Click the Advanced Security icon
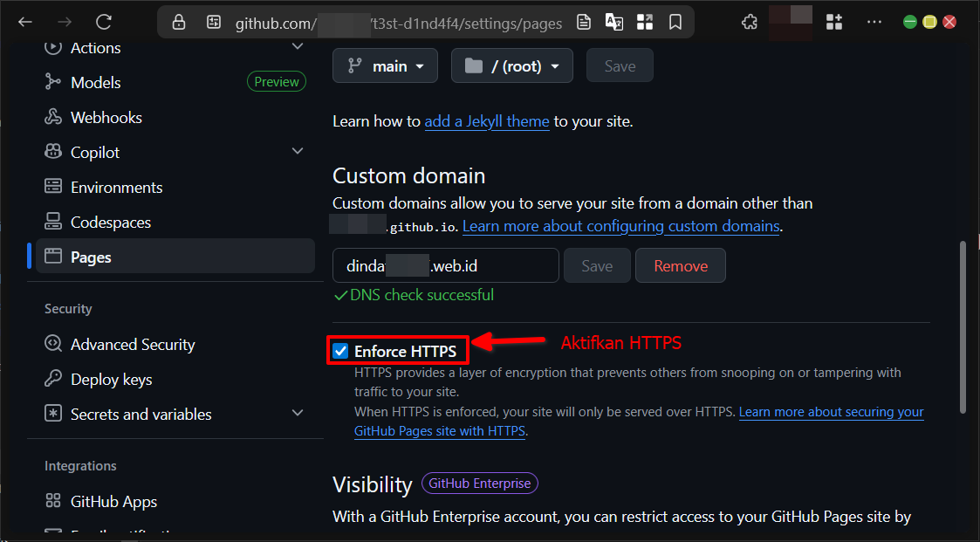This screenshot has width=980, height=542. pyautogui.click(x=52, y=344)
